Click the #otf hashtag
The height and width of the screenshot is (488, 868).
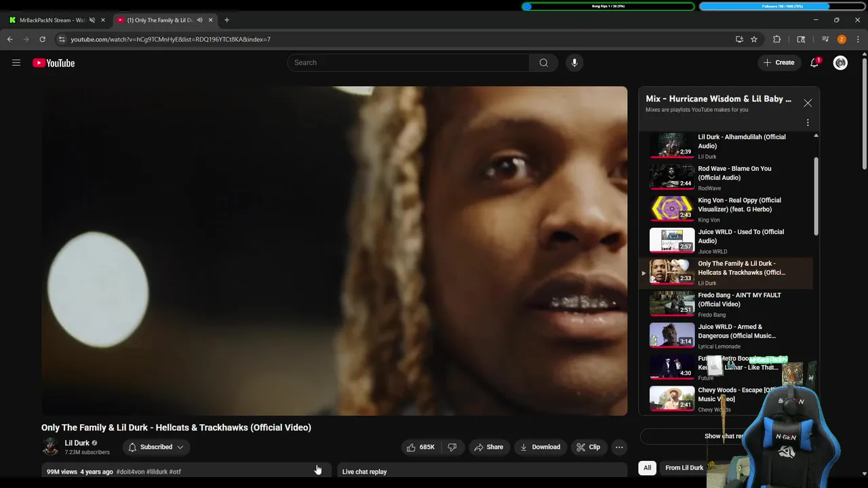[175, 472]
